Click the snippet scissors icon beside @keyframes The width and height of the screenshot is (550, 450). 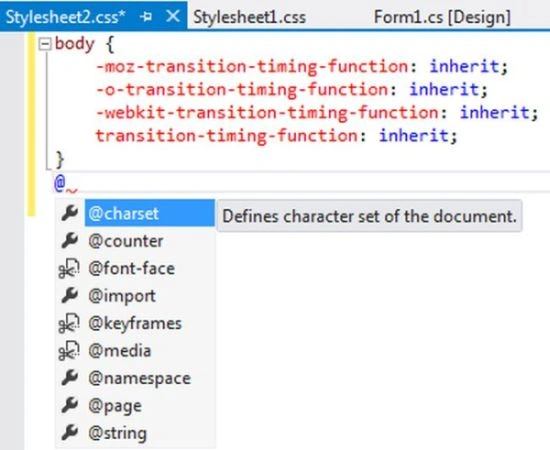point(69,323)
